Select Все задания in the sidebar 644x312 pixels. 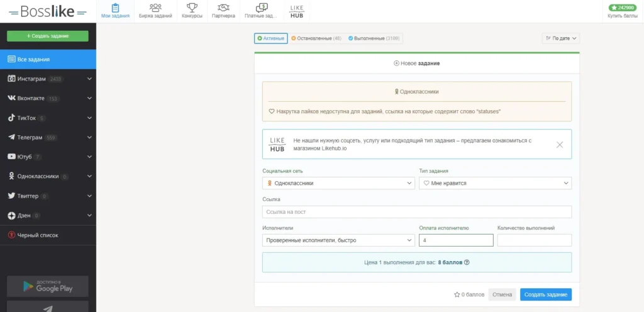pos(48,59)
